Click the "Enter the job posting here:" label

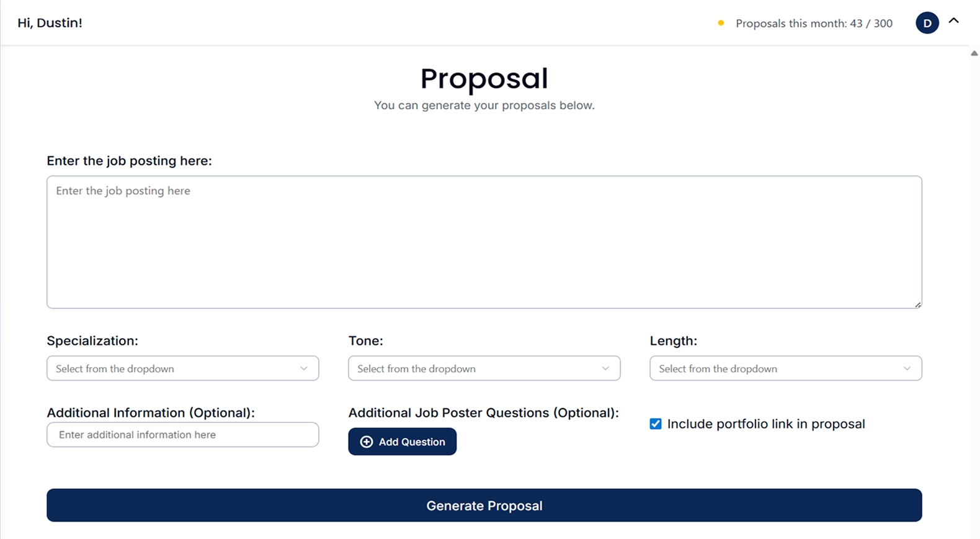129,161
